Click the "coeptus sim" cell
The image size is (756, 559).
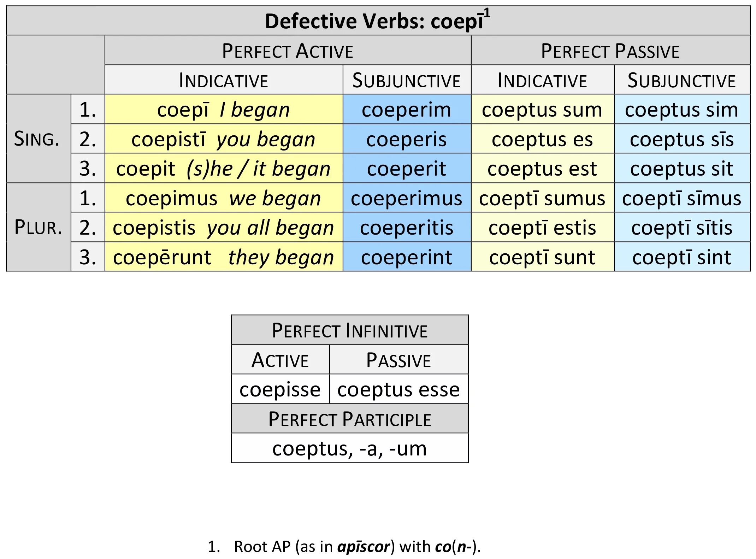[681, 110]
